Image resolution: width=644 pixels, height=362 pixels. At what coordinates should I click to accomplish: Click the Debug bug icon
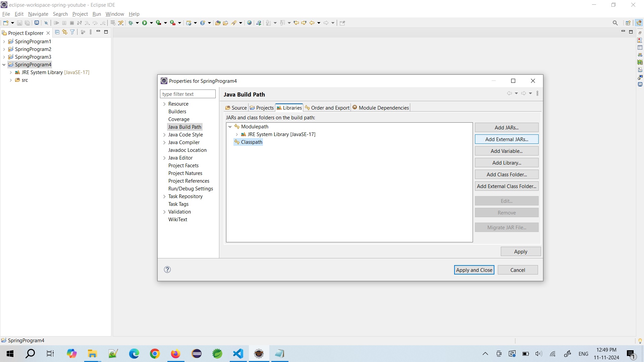click(x=131, y=23)
